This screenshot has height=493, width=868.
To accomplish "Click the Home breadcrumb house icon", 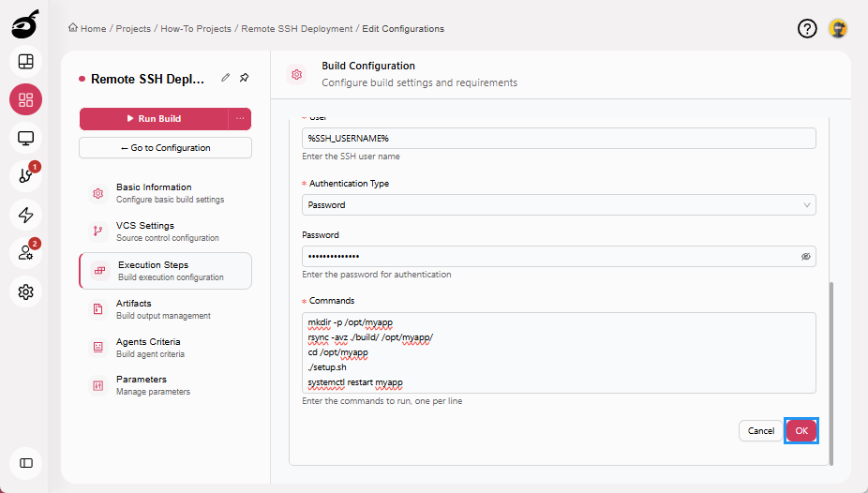I will pos(72,28).
